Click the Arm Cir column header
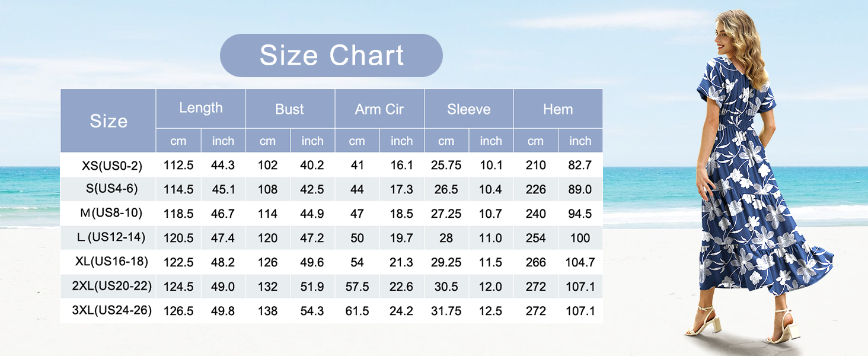This screenshot has height=356, width=868. point(379,109)
